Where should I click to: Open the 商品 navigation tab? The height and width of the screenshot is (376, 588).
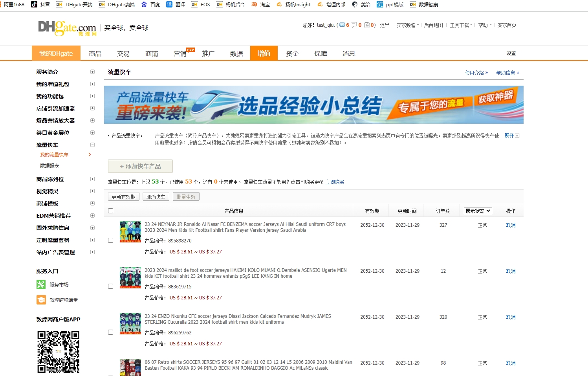(95, 53)
